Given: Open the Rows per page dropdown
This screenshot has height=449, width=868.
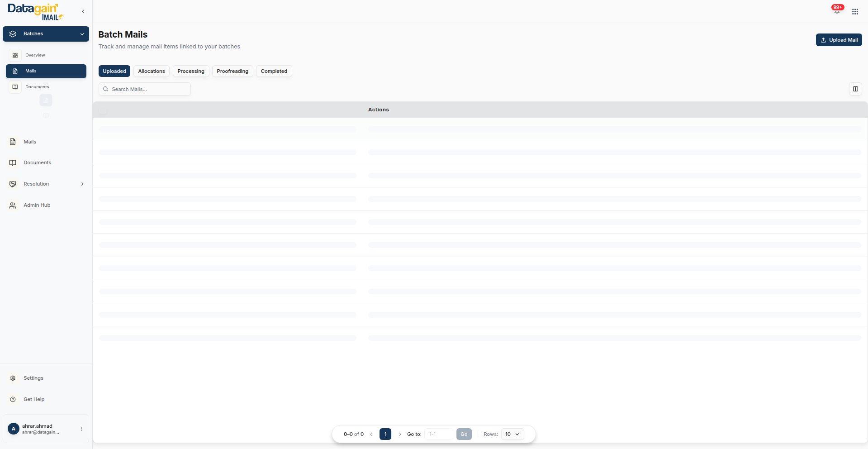Looking at the screenshot, I should coord(512,434).
